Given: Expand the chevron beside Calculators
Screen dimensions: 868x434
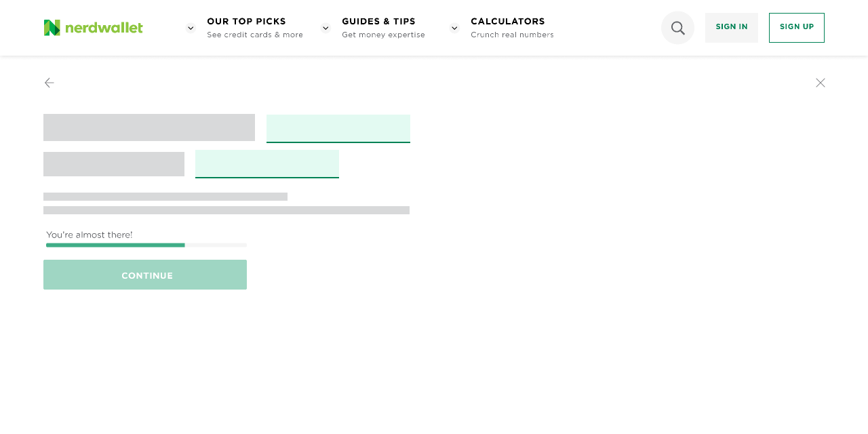Looking at the screenshot, I should pyautogui.click(x=454, y=28).
